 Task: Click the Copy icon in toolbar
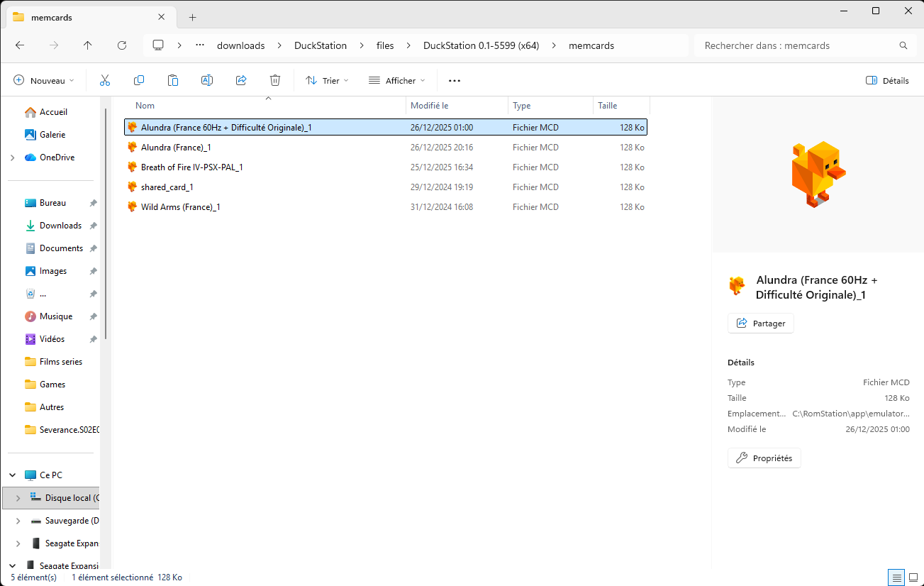(139, 81)
